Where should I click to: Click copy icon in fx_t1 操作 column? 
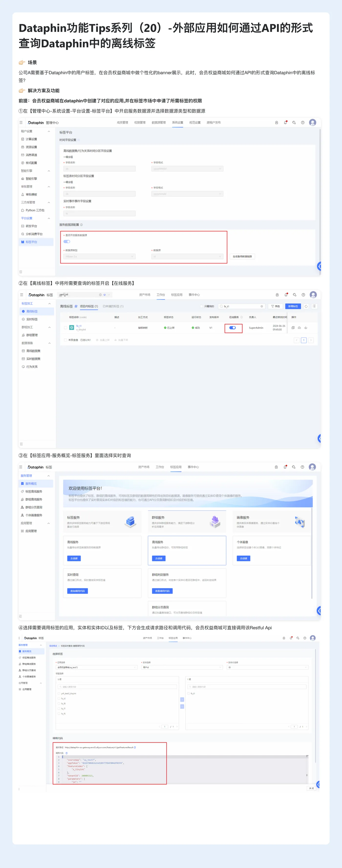(293, 328)
